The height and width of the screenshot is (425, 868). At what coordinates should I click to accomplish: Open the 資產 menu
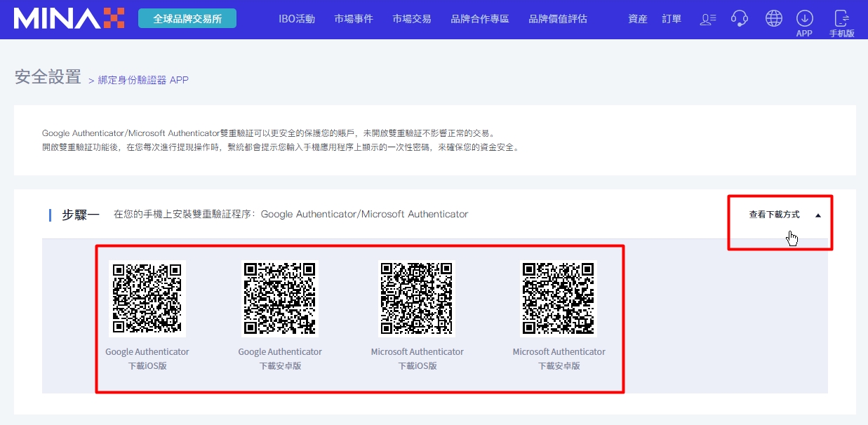click(638, 19)
